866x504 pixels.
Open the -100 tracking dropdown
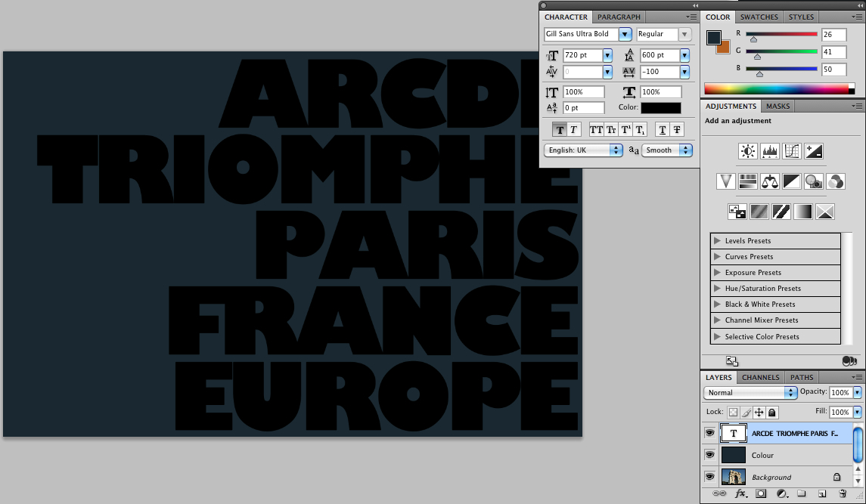pyautogui.click(x=684, y=72)
